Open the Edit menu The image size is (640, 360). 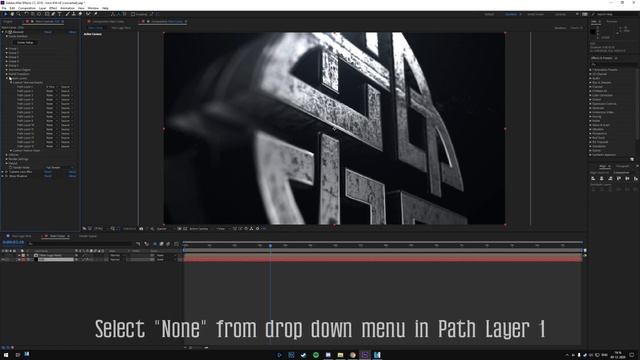[12, 8]
